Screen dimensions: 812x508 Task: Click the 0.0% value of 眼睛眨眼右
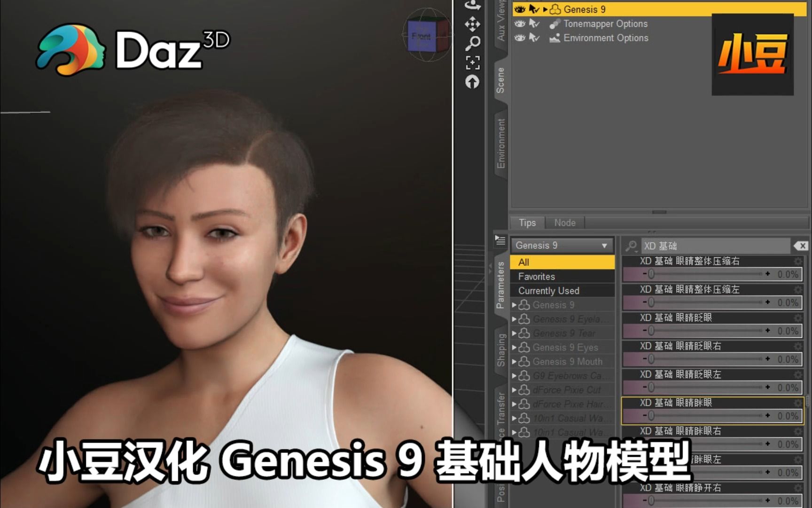(788, 359)
